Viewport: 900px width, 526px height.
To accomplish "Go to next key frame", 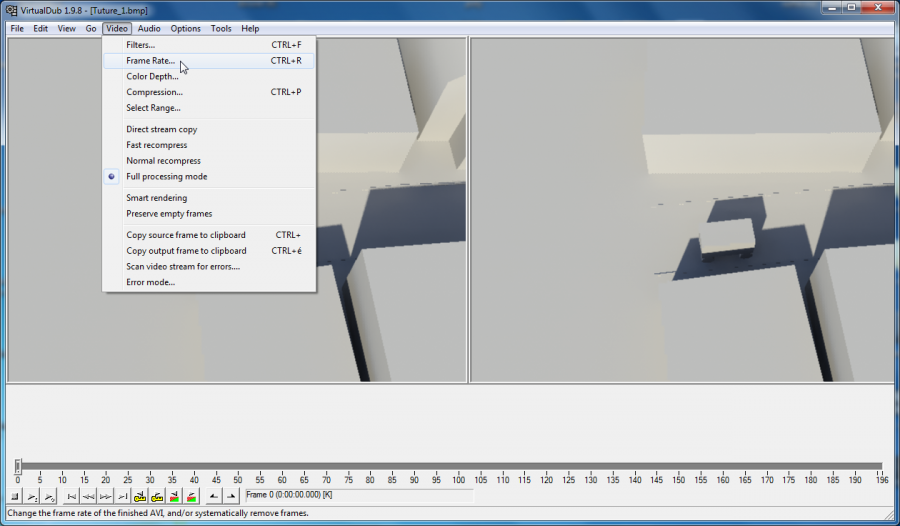I will click(157, 496).
